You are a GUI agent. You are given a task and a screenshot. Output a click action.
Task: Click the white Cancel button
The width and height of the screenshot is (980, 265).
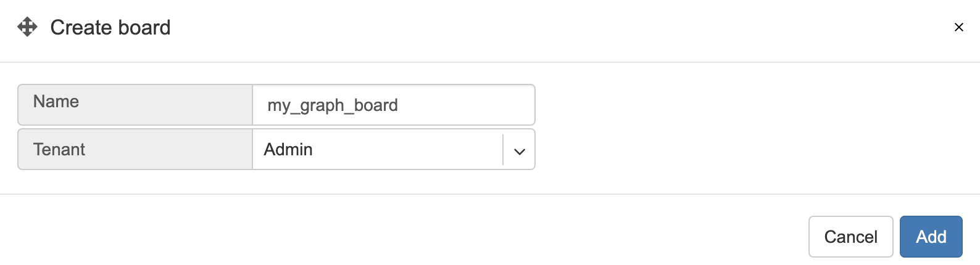click(850, 237)
